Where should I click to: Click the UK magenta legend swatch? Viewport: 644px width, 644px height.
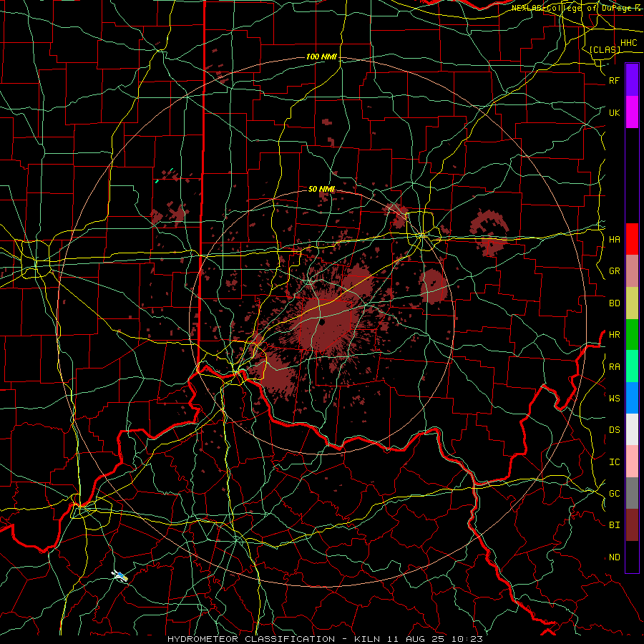pos(632,112)
